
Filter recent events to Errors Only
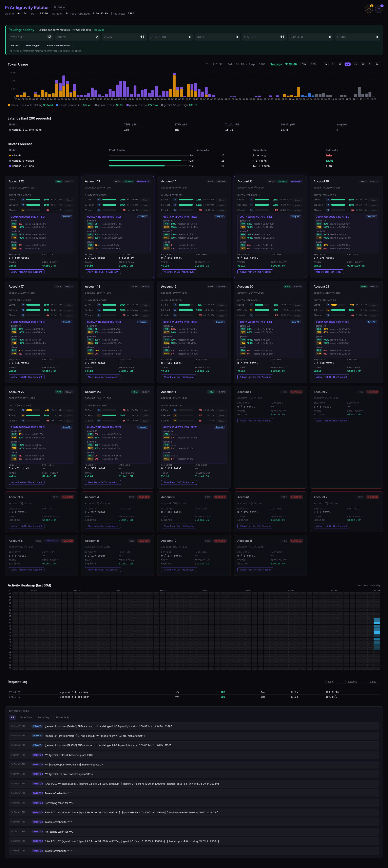[26, 717]
